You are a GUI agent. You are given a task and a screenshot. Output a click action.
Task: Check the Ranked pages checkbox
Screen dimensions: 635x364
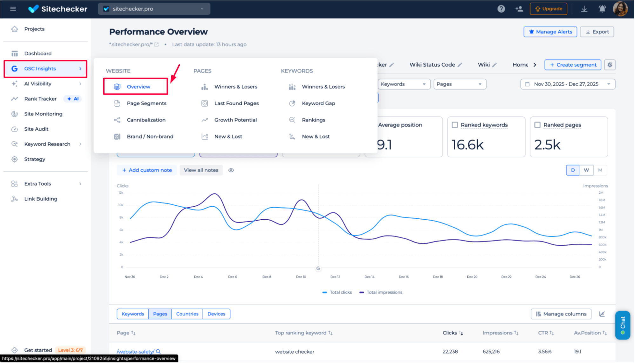[x=537, y=125]
